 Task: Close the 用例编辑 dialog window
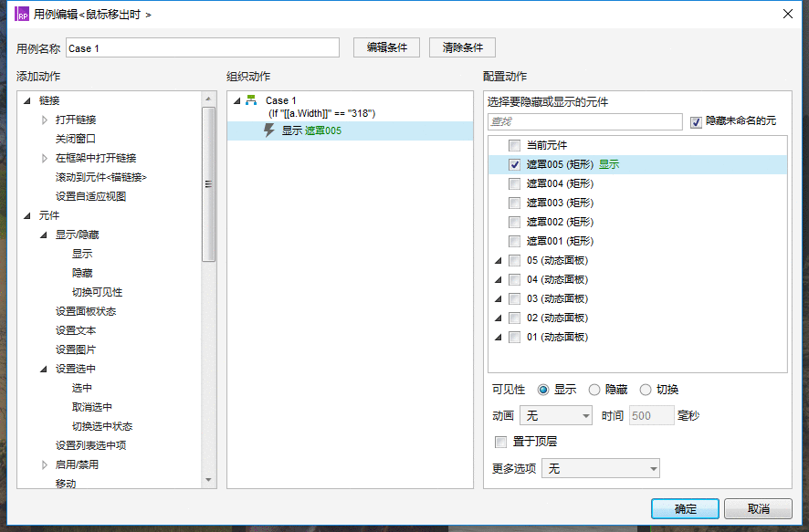point(788,14)
